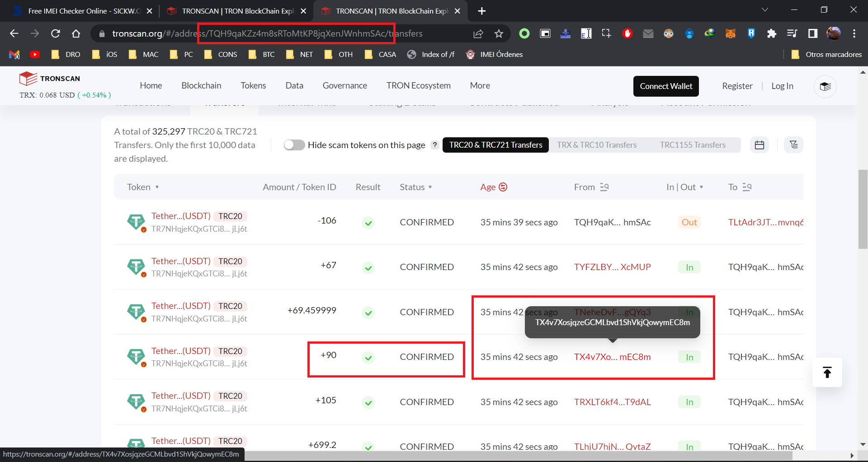Screen dimensions: 868x462
Task: Open Chrome's three-dot menu
Action: [x=854, y=33]
